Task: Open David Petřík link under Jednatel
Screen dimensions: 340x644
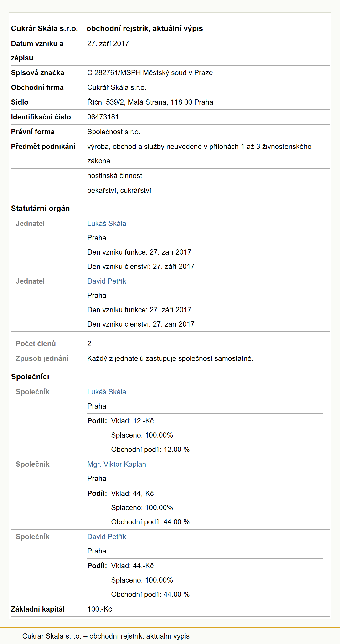Action: pos(107,281)
